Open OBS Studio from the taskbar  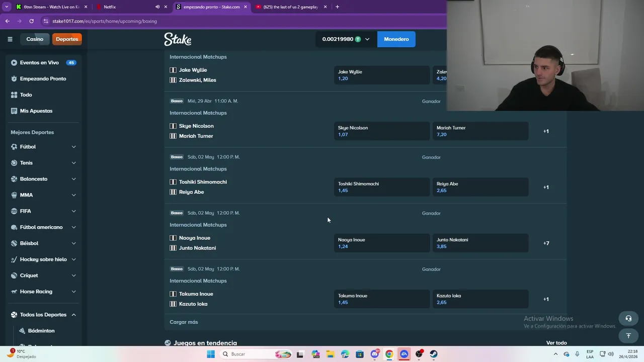click(419, 354)
